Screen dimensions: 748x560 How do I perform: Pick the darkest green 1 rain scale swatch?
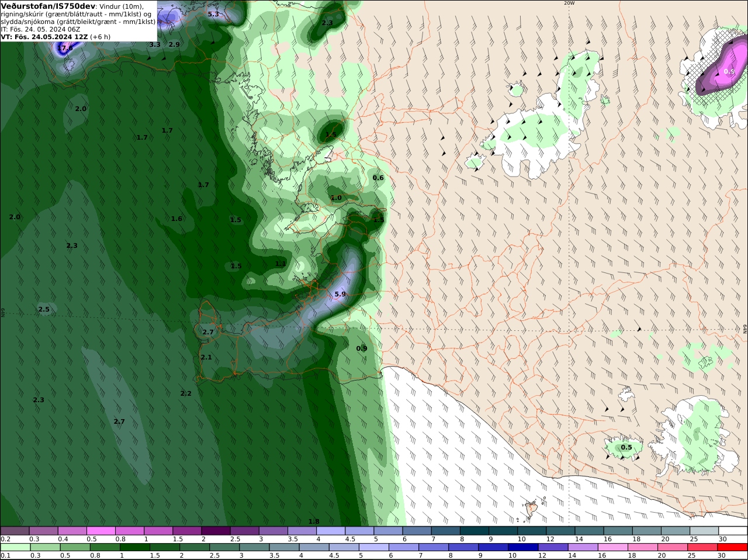[134, 547]
